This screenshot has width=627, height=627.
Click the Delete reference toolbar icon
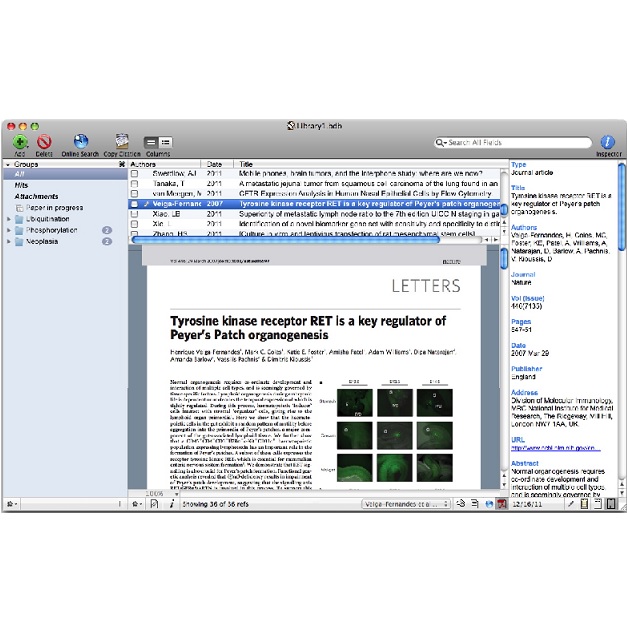click(x=44, y=143)
